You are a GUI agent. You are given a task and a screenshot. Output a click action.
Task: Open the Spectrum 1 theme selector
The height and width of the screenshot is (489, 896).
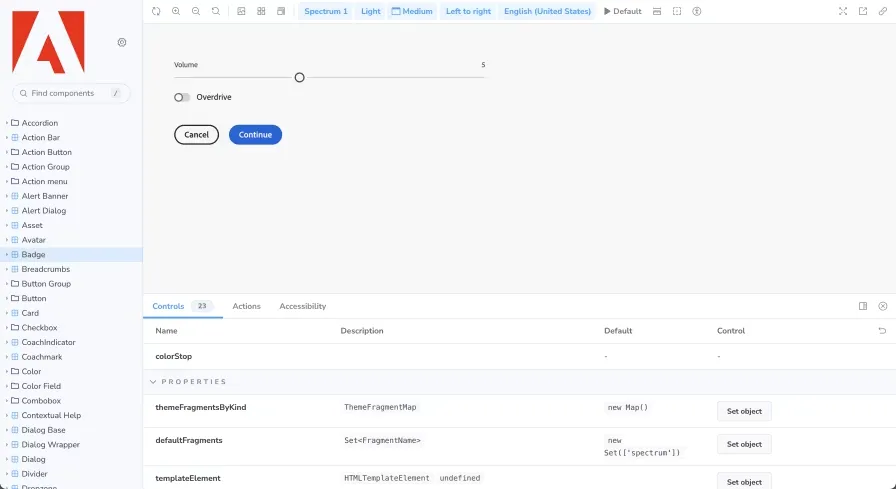click(326, 11)
